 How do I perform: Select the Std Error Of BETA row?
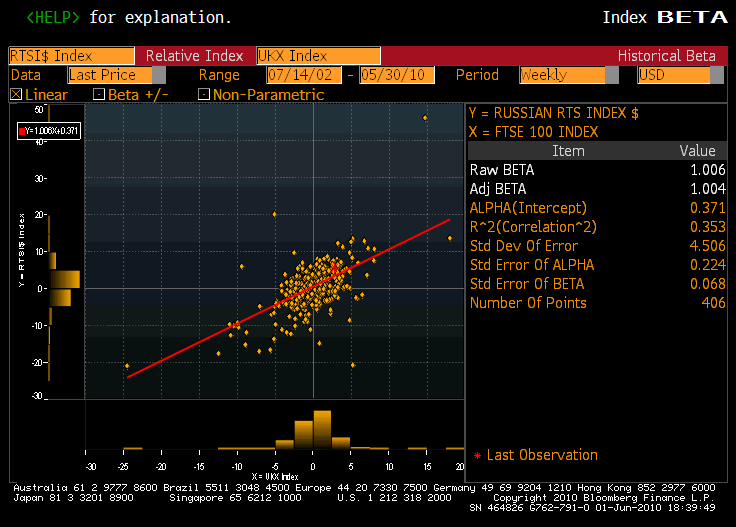coord(597,284)
